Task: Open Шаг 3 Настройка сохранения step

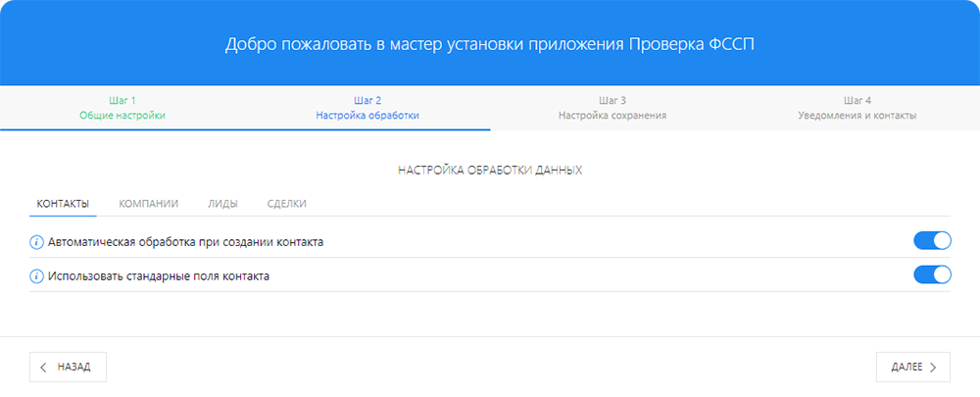Action: pos(612,108)
